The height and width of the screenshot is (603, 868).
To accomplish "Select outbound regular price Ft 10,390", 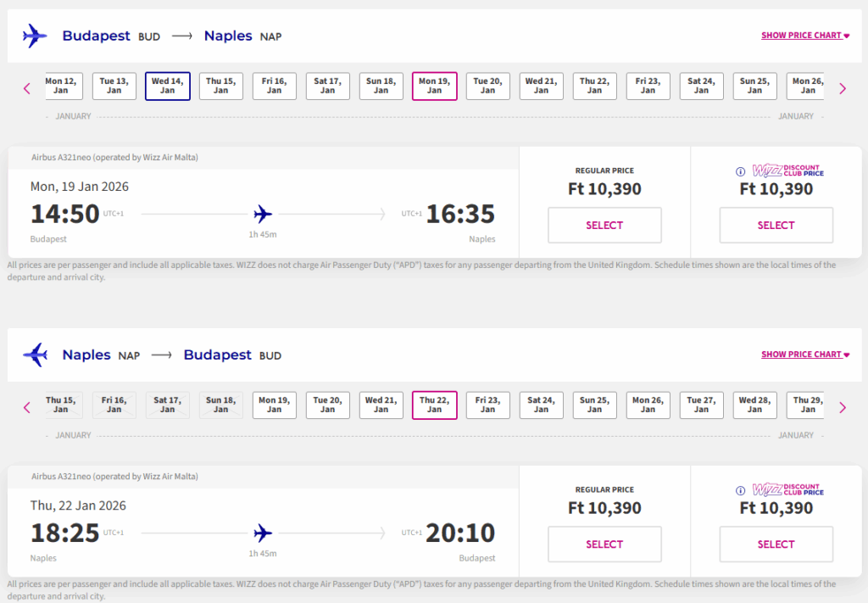I will 604,226.
